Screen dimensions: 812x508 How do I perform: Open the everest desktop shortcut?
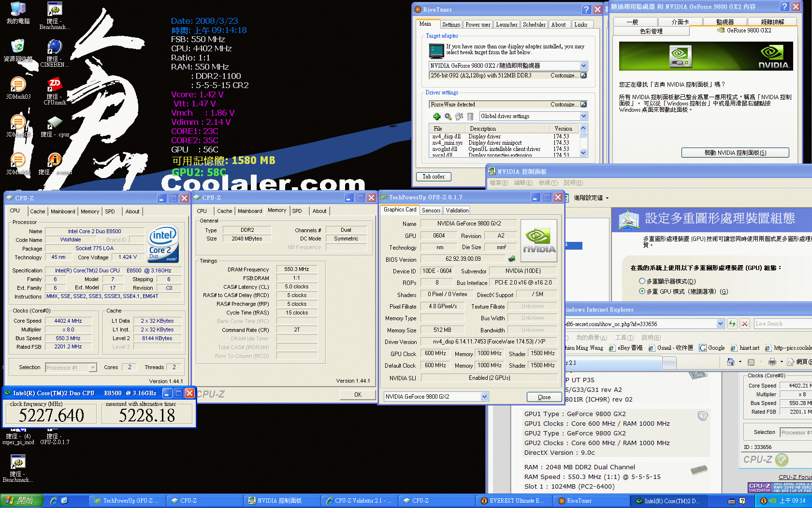coord(54,164)
